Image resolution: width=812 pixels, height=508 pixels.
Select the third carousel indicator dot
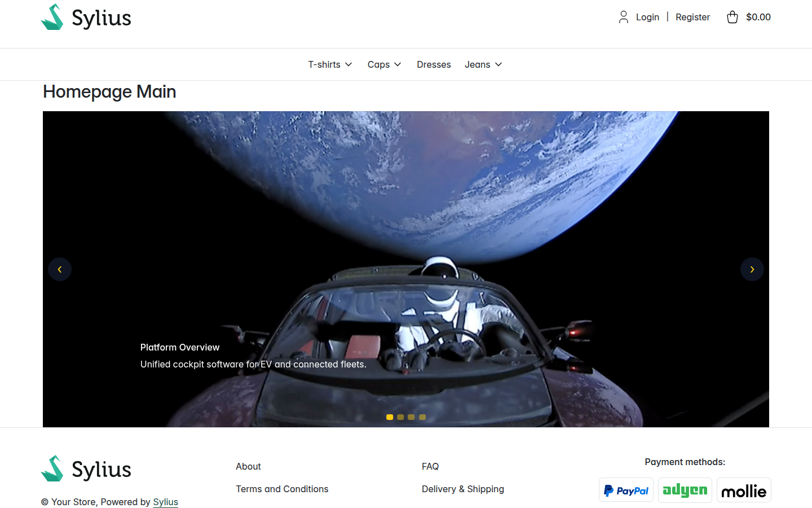pos(411,417)
